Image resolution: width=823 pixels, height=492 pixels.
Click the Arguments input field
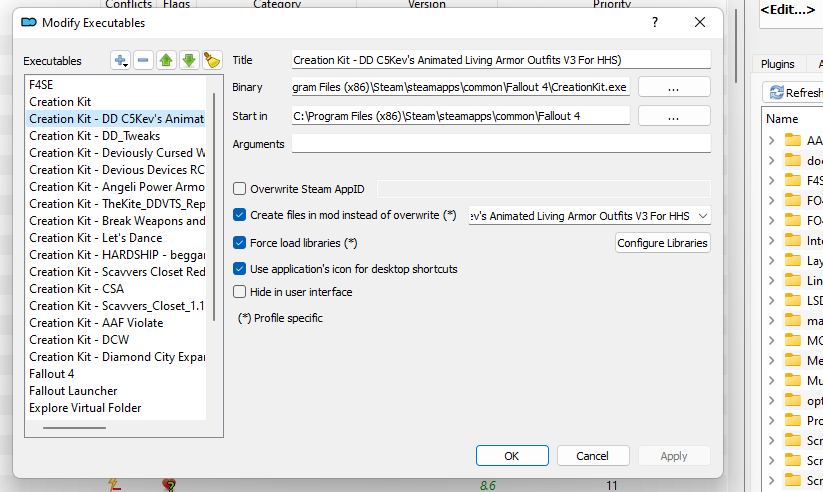pos(501,143)
